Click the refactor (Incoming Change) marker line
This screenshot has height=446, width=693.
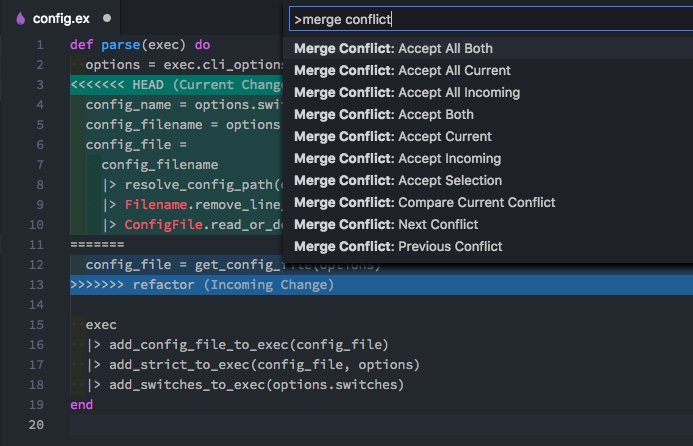381,285
